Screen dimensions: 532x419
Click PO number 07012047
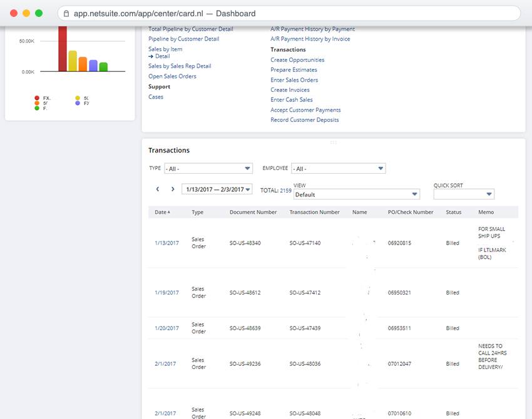[x=399, y=364]
